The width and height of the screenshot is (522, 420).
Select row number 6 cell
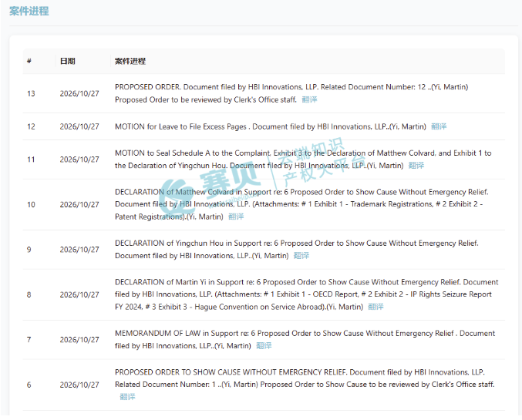pyautogui.click(x=29, y=385)
